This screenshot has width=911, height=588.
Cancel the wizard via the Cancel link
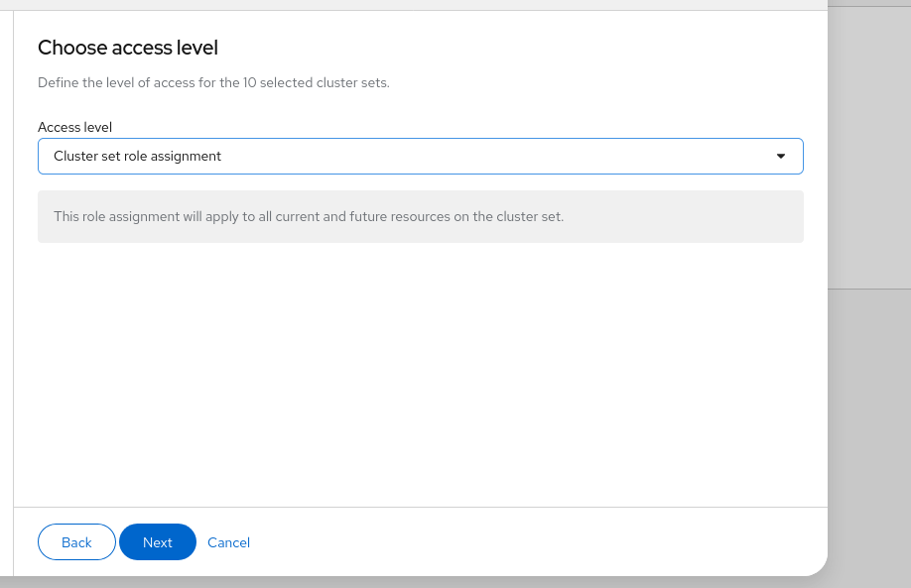(x=228, y=542)
